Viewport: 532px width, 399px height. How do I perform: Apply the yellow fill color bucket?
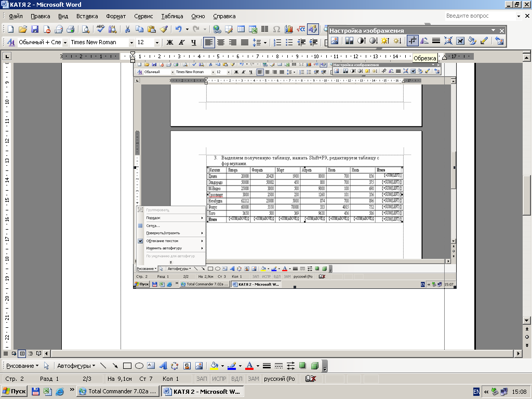[x=215, y=366]
